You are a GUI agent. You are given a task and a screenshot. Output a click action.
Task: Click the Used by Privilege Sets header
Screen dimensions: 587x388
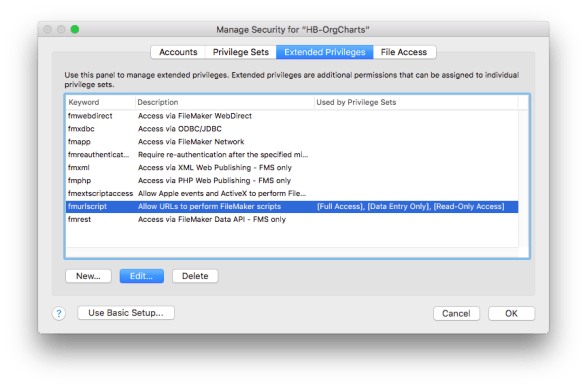[x=416, y=102]
